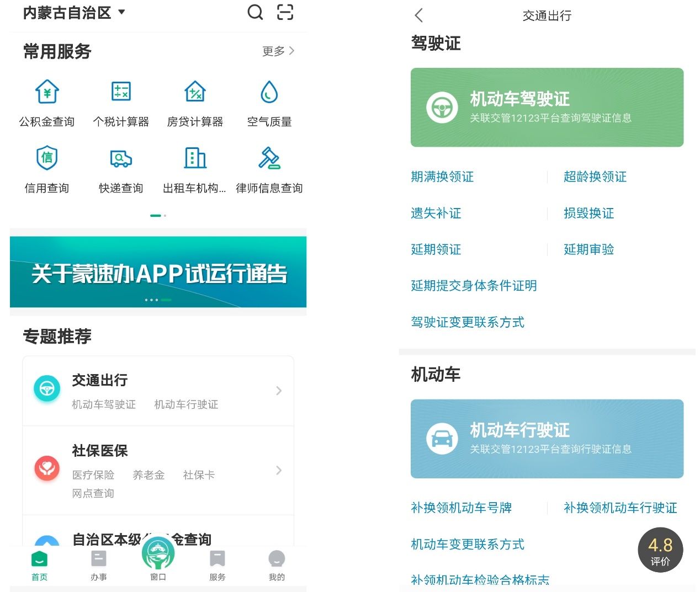This screenshot has height=592, width=700.
Task: Tap the 4.8 评价 rating badge
Action: 660,550
